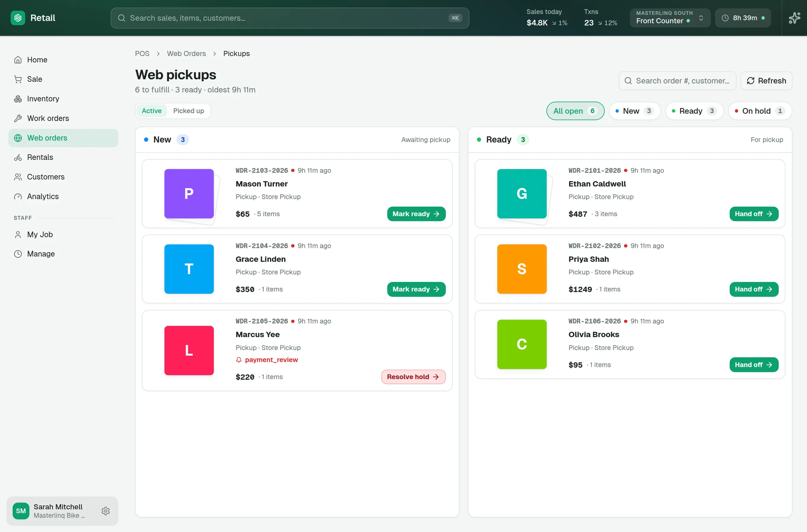Filter by On hold orders chip
This screenshot has width=807, height=532.
760,111
